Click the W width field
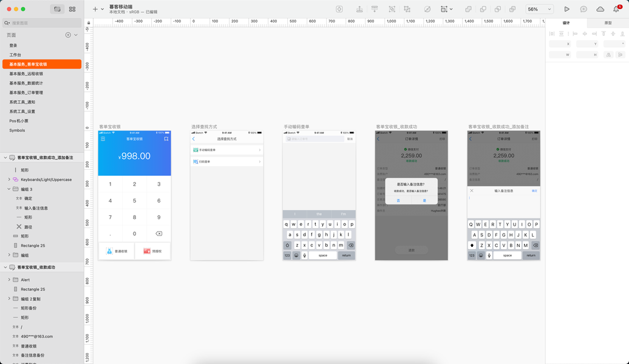The image size is (629, 364). [560, 55]
